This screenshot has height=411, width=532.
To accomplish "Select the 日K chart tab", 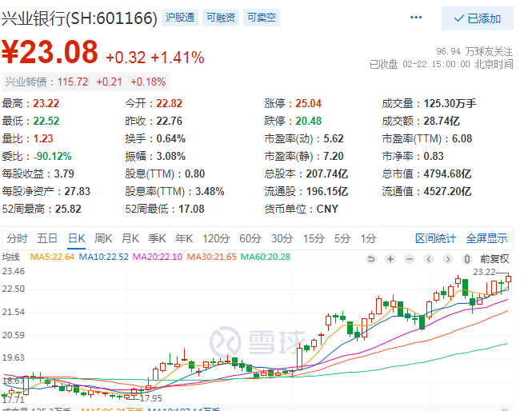I will tap(77, 238).
